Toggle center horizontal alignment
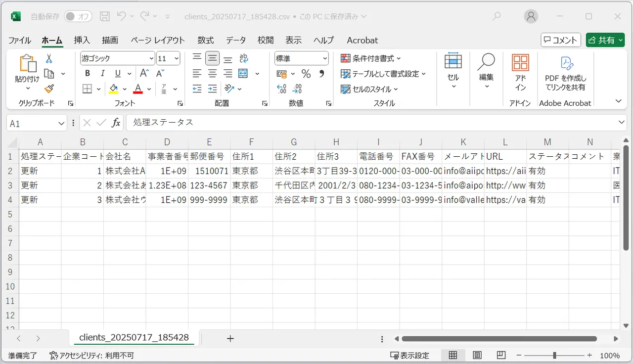Screen dimensions: 633x364 (212, 74)
